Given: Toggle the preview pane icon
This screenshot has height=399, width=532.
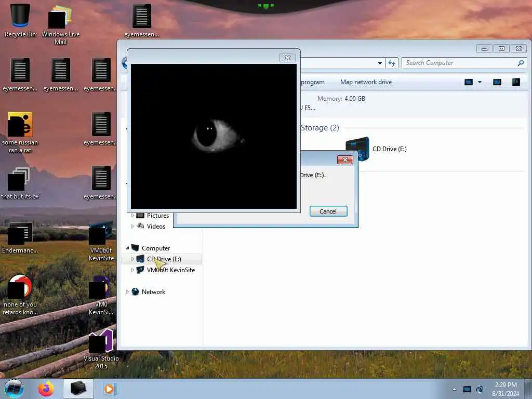Looking at the screenshot, I should coord(497,82).
